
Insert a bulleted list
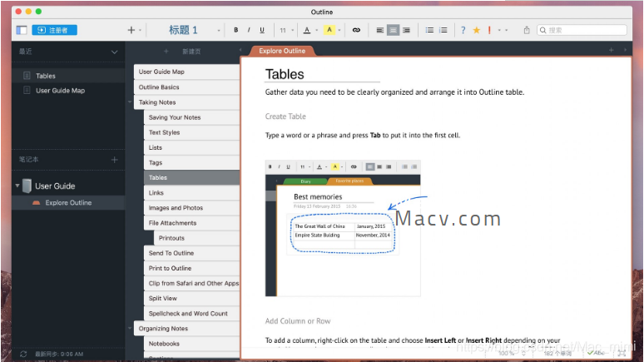point(429,30)
